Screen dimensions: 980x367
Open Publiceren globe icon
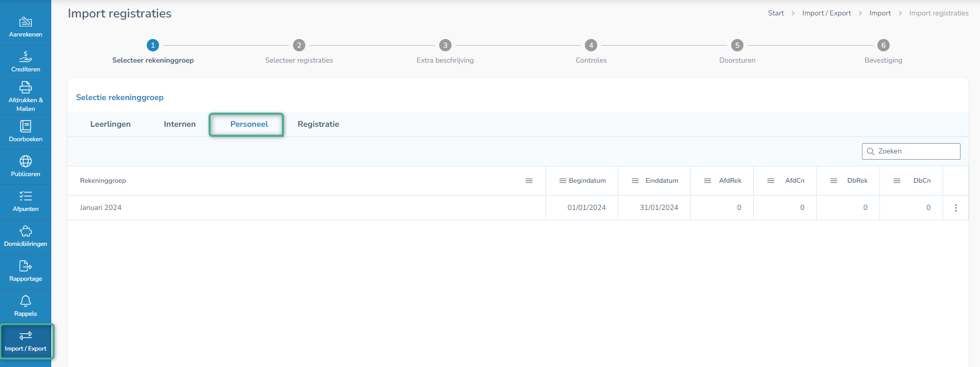26,162
